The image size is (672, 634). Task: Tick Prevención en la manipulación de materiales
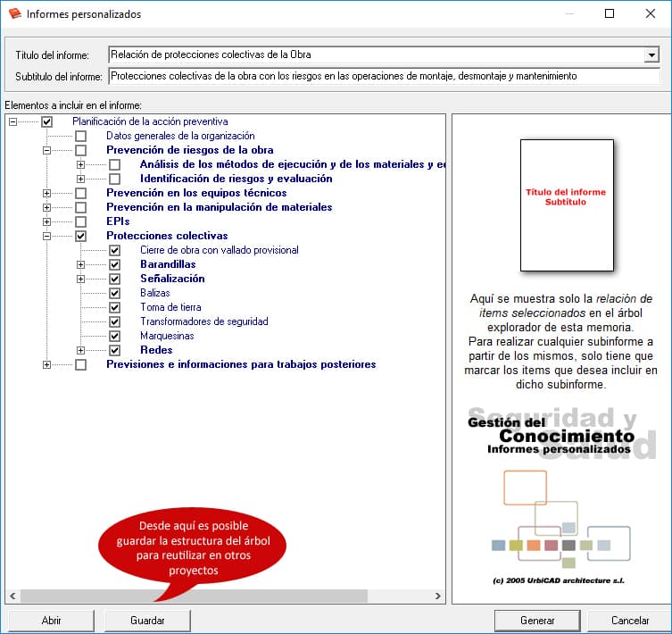[80, 208]
